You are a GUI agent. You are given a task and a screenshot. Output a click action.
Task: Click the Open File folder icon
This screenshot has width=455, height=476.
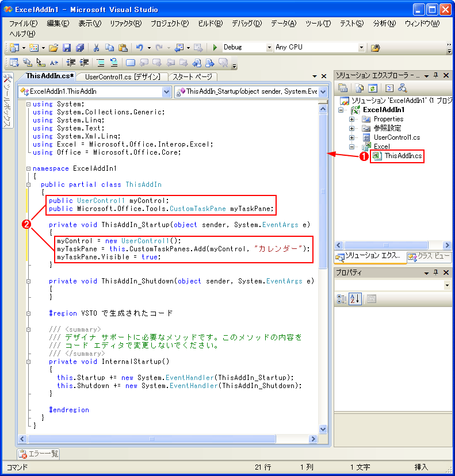click(x=53, y=48)
